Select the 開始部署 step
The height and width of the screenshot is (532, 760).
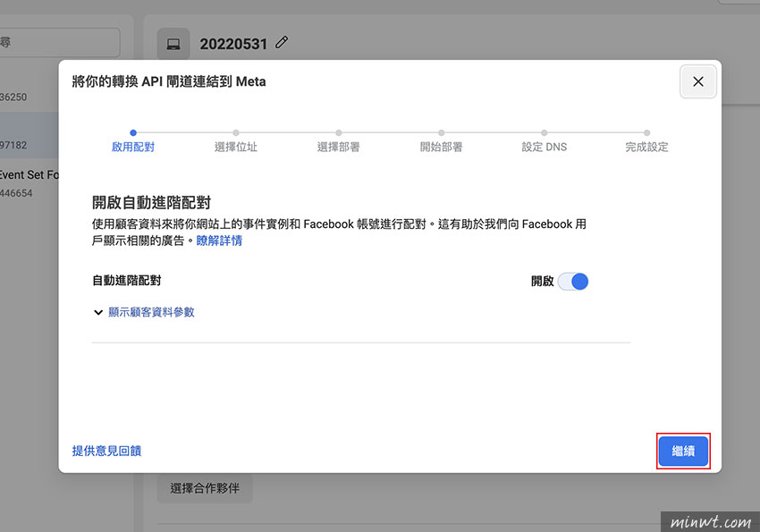pos(441,141)
